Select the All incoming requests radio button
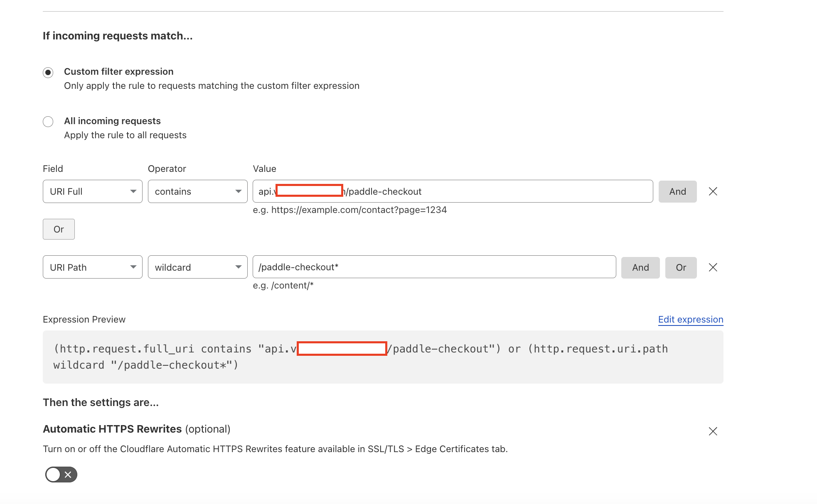The height and width of the screenshot is (504, 817). coord(48,121)
